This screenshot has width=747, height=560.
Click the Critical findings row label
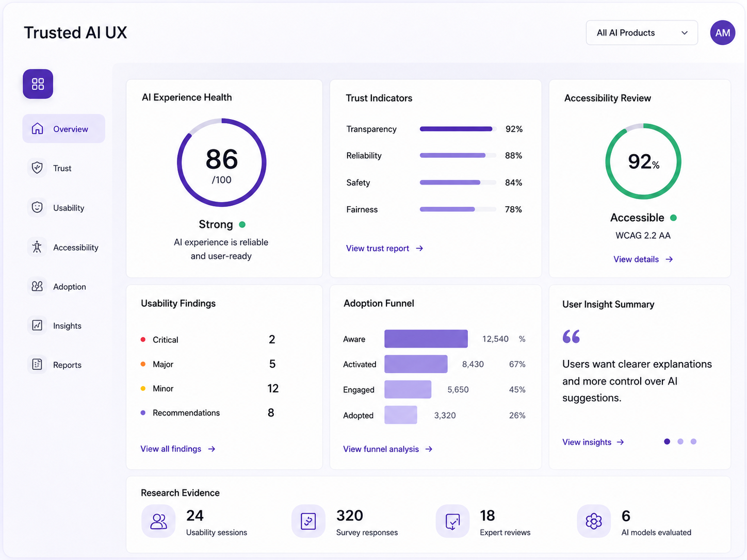pos(166,340)
